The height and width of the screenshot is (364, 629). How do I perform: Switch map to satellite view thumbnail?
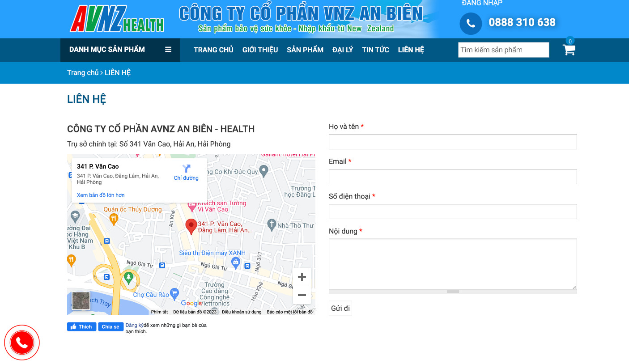(x=81, y=301)
